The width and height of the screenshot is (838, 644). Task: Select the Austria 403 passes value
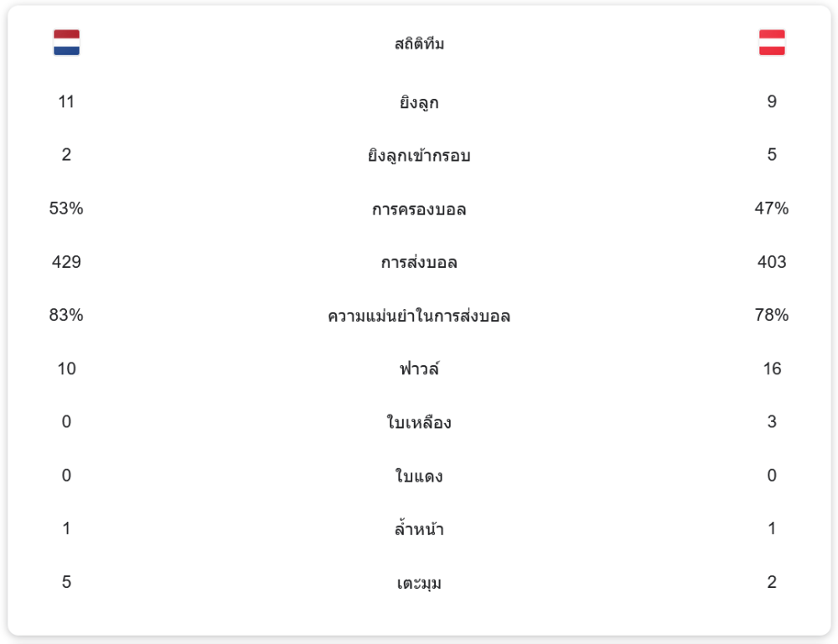(x=772, y=262)
